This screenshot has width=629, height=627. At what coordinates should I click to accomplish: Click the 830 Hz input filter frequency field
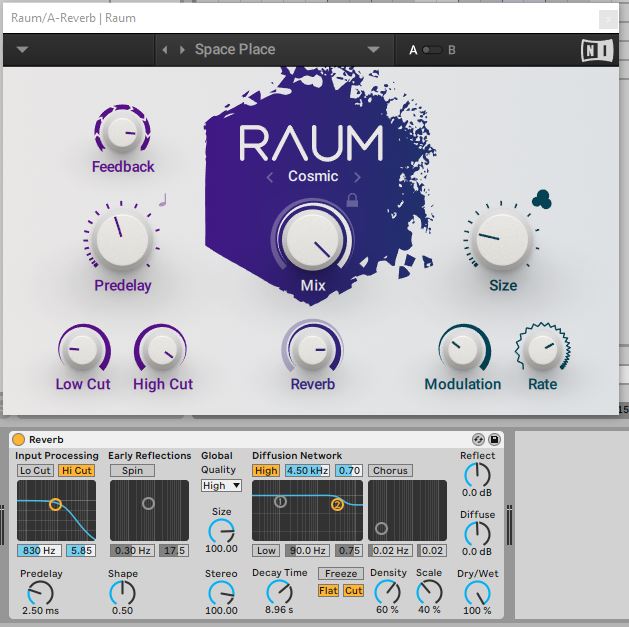[39, 550]
